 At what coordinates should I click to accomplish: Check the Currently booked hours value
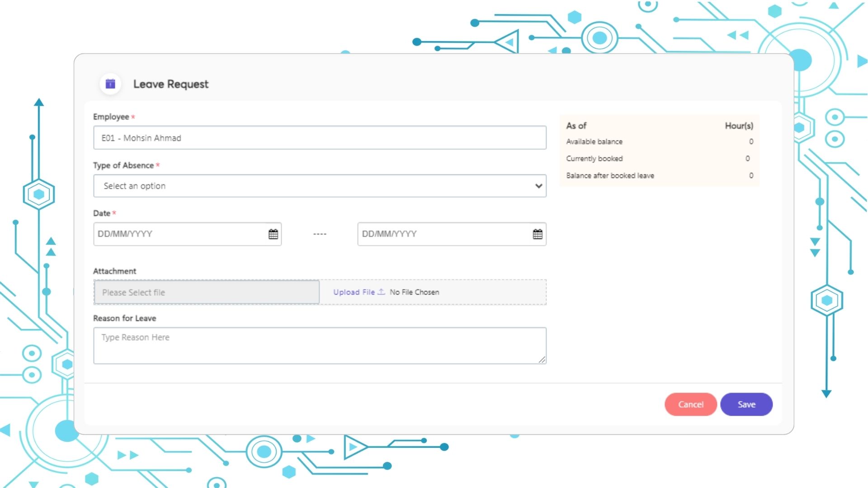pyautogui.click(x=750, y=159)
